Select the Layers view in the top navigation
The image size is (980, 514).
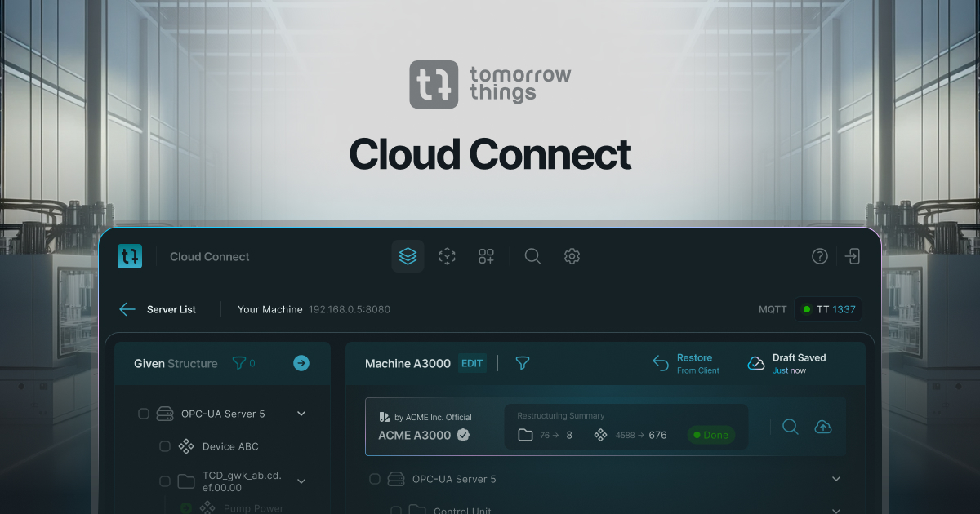coord(408,256)
